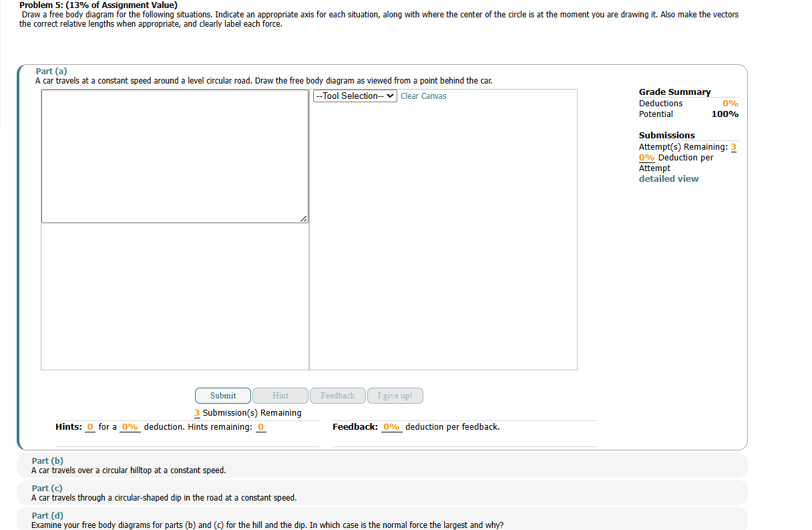Expand Part (c) about the circular dip

click(47, 488)
